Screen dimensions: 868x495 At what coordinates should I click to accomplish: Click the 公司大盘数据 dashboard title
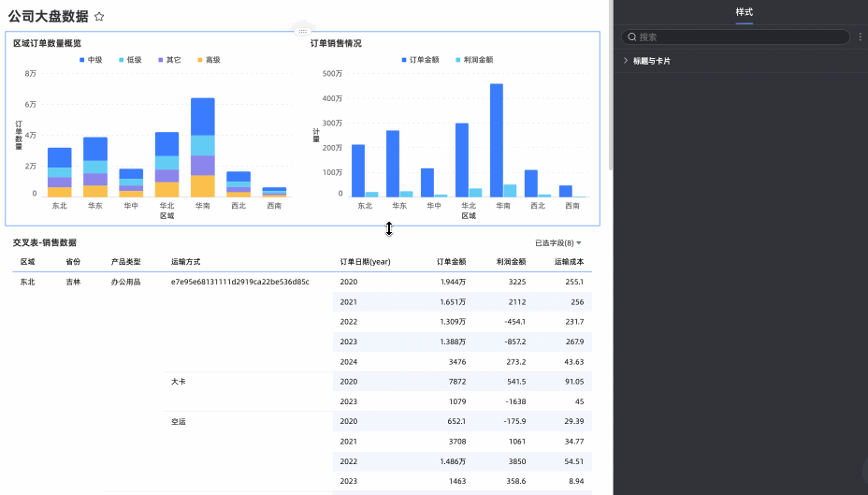48,17
